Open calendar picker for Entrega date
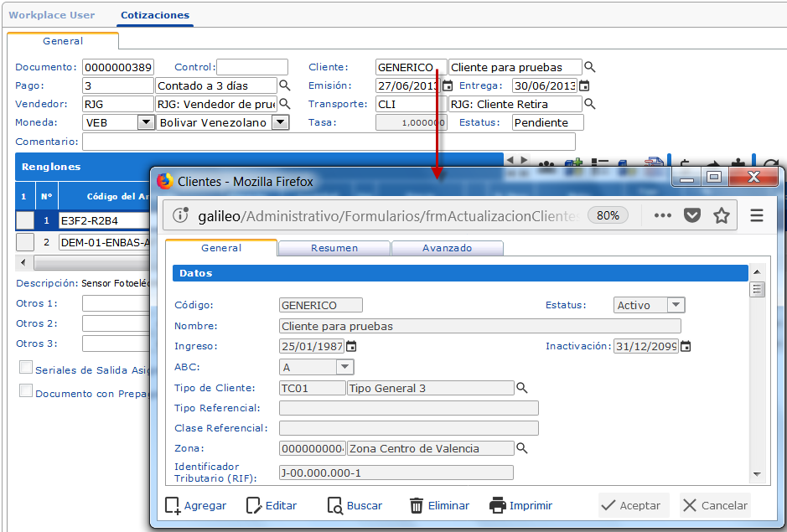787x532 pixels. pos(584,85)
